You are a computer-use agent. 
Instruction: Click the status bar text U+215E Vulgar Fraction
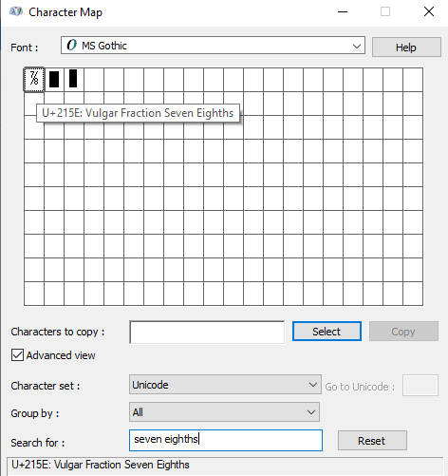[101, 465]
